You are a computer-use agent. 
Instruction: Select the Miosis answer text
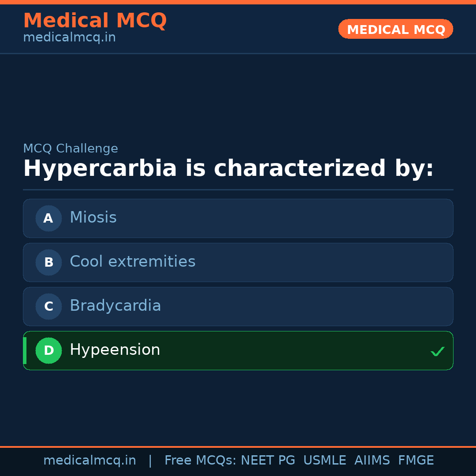93,218
